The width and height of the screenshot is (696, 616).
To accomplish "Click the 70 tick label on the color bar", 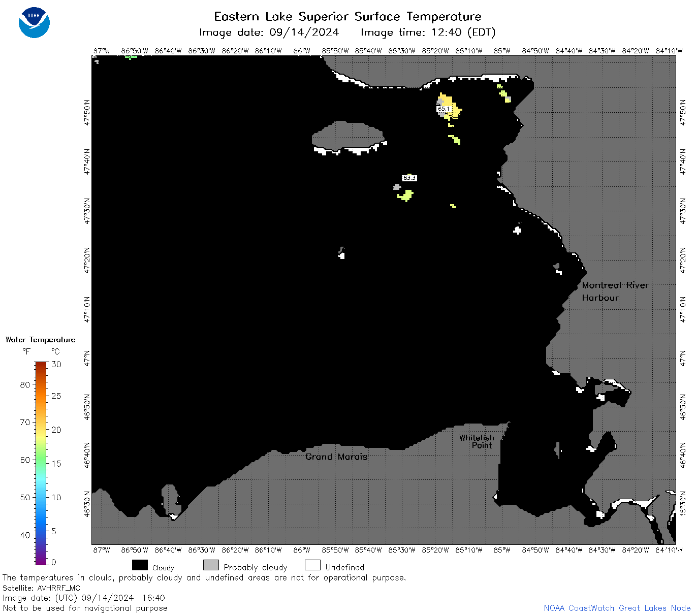I will tap(25, 422).
